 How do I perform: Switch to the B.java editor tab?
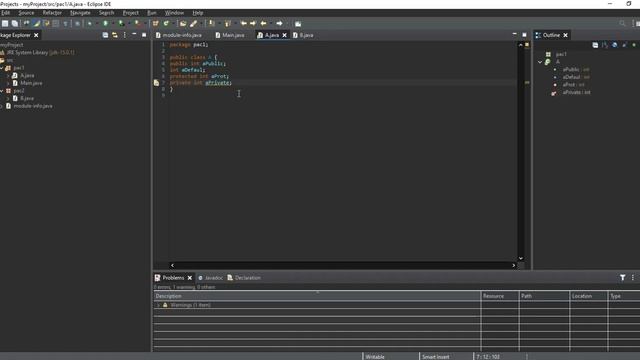pyautogui.click(x=303, y=36)
